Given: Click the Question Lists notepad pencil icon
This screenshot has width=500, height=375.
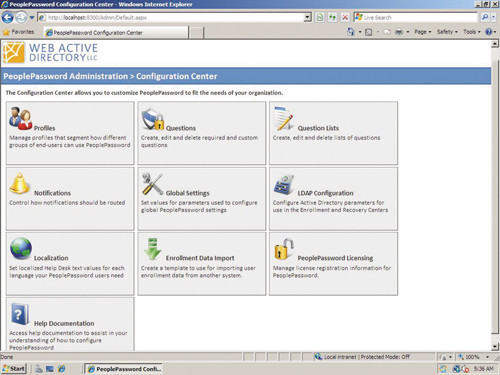Looking at the screenshot, I should 284,118.
